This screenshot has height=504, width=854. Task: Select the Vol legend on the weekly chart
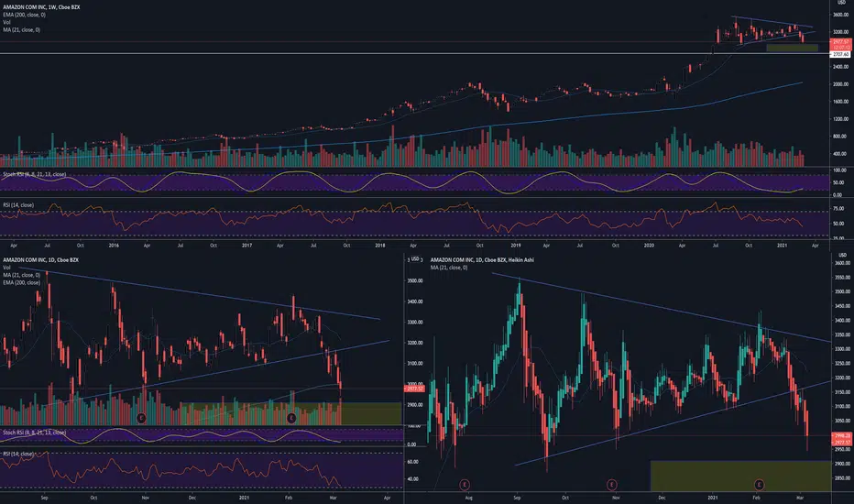pyautogui.click(x=6, y=22)
